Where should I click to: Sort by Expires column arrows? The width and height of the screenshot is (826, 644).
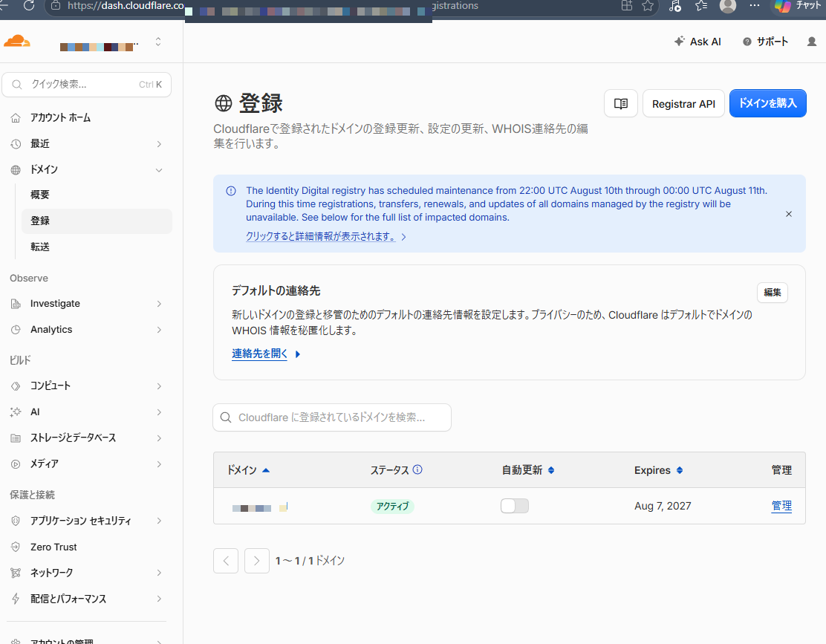click(680, 470)
